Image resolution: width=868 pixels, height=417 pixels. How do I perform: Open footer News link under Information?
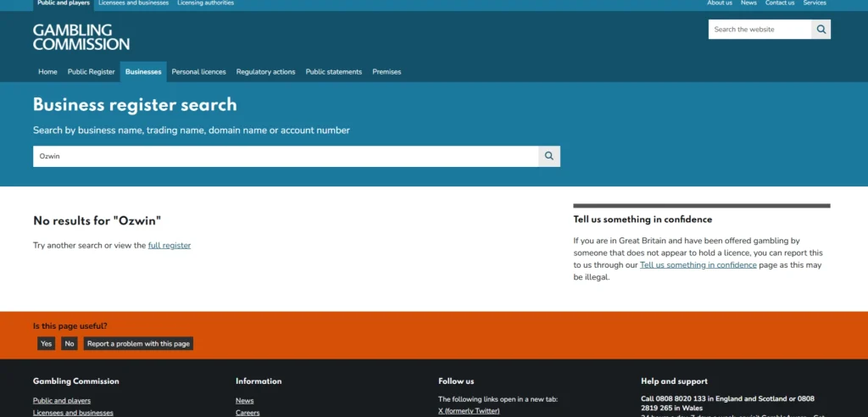(x=245, y=400)
